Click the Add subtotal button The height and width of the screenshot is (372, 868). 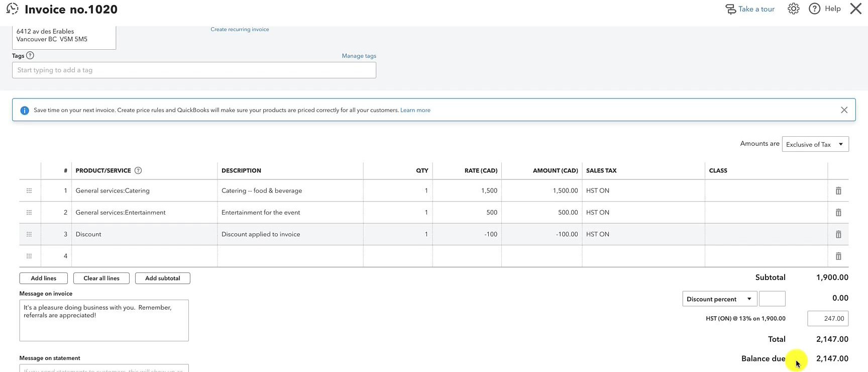coord(163,278)
